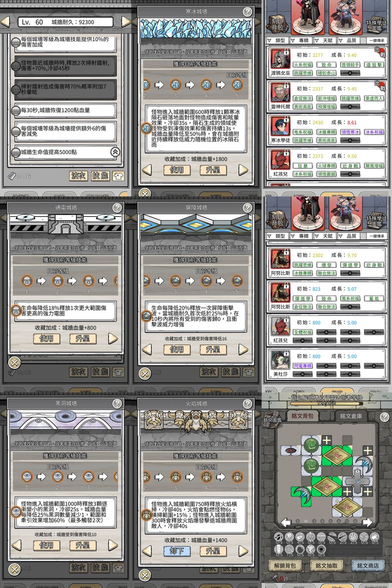Click the 714/750 backpack unlock progress bar
392x588 pixels.
coord(327,403)
